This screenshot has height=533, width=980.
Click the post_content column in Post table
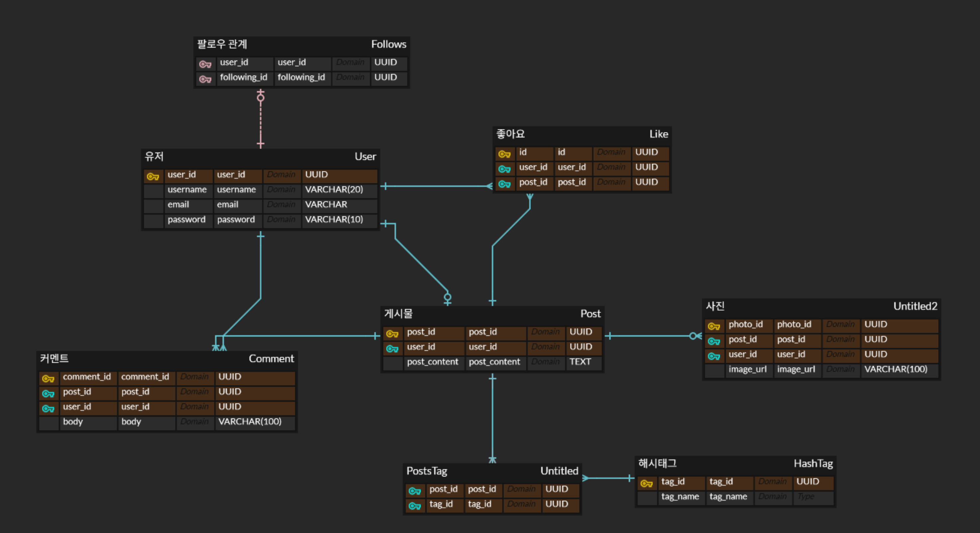click(x=432, y=362)
